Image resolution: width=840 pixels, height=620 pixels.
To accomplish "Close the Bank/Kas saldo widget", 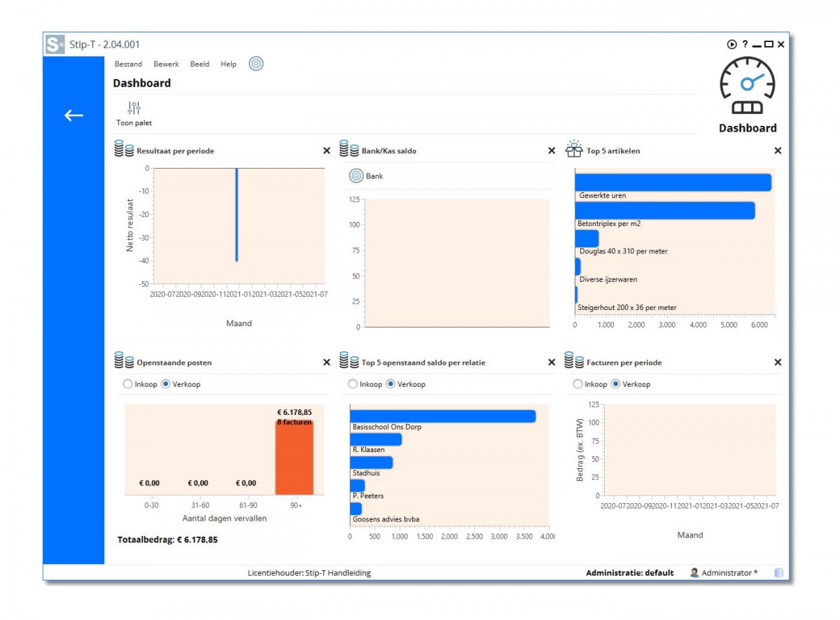I will (x=552, y=150).
